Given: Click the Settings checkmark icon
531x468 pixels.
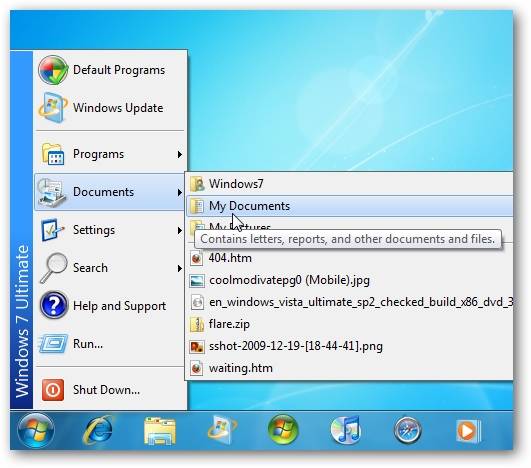Looking at the screenshot, I should click(53, 230).
